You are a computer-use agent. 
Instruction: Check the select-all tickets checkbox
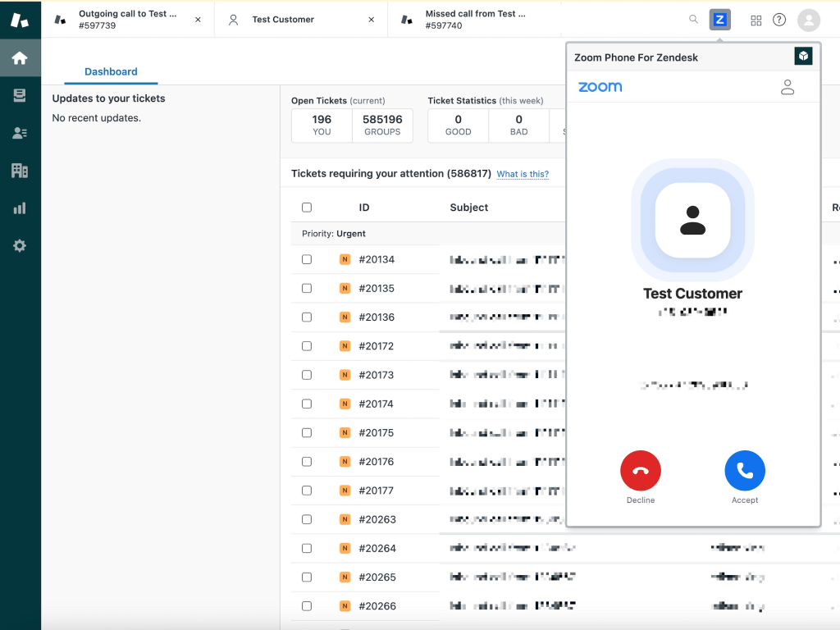pos(307,208)
